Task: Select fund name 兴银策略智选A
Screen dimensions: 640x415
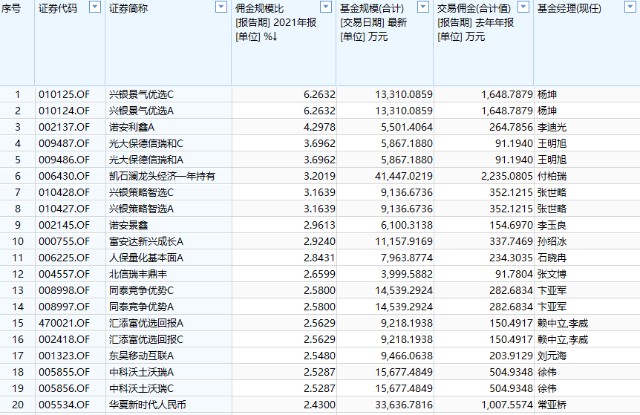Action: [x=141, y=209]
